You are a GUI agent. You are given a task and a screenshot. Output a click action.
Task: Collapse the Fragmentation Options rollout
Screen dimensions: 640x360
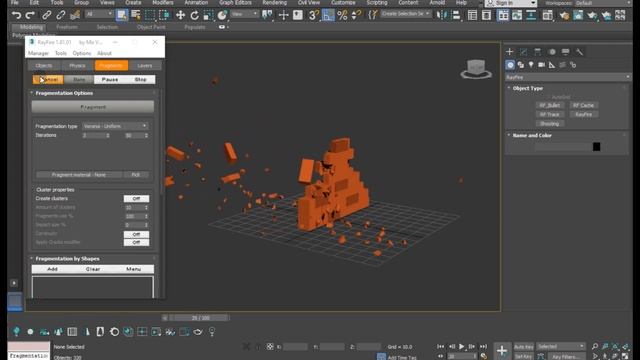click(x=64, y=93)
